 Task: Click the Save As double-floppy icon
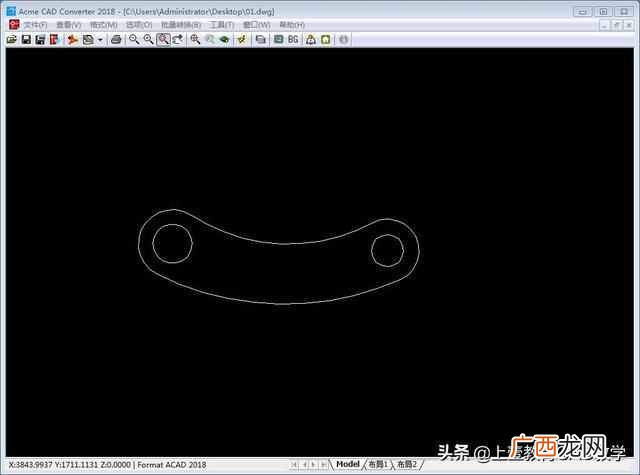(x=40, y=40)
